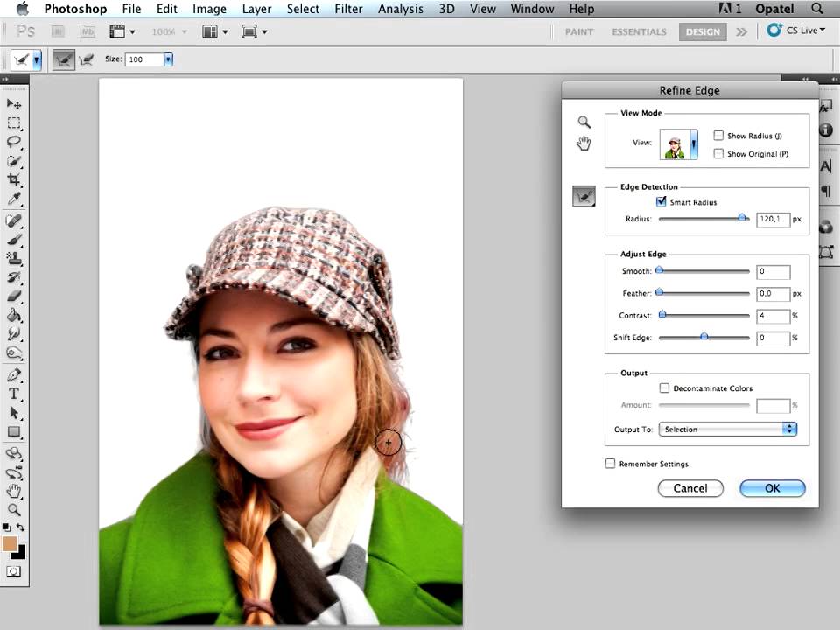Select the Rectangular Marquee tool
The image size is (840, 630).
pyautogui.click(x=15, y=123)
